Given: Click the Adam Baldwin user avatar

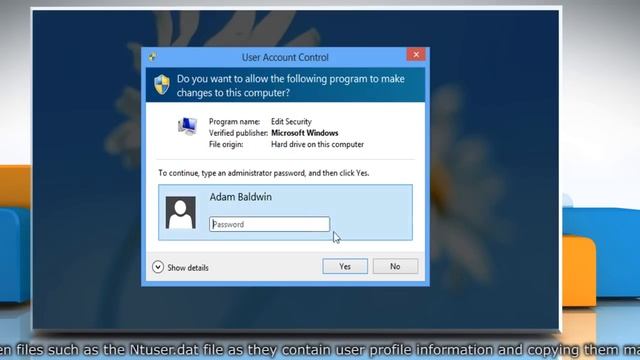Looking at the screenshot, I should pos(180,212).
